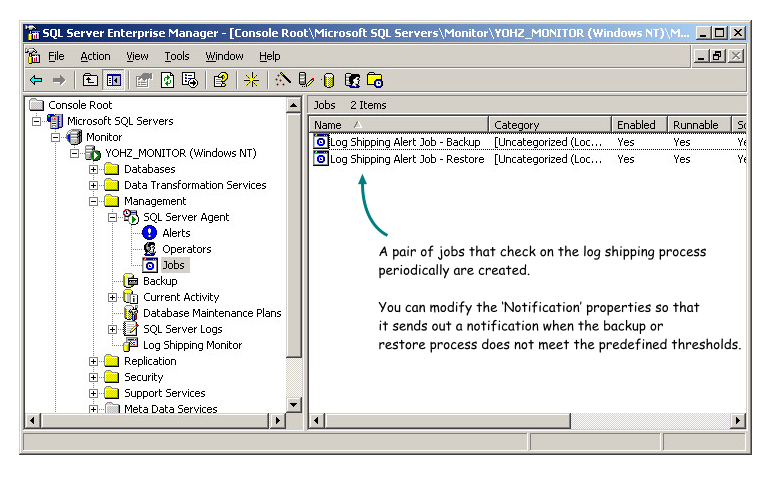Click the Operators person icon in tree
This screenshot has width=773, height=481.
(150, 249)
